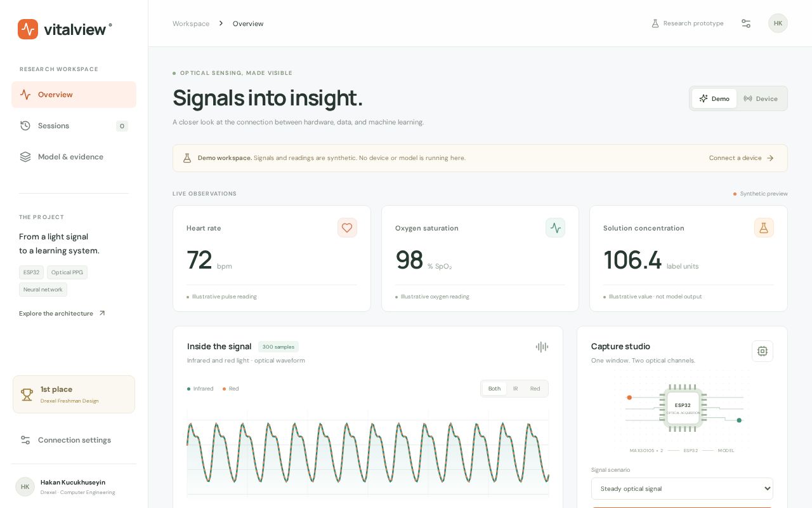Show only IR channel
Screen dimensions: 812x508
[515, 389]
